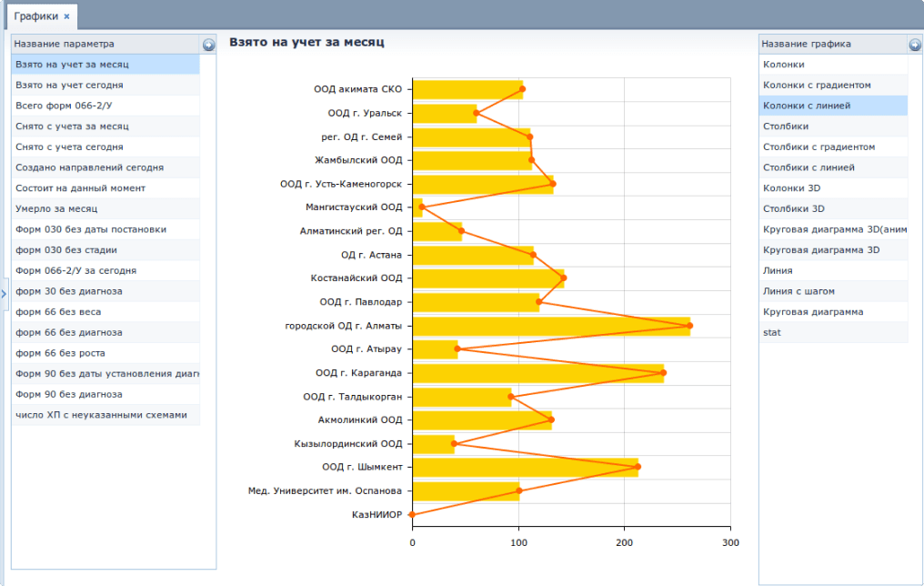Click the orange point on ООД г. Шымкент
Image resolution: width=924 pixels, height=586 pixels.
[638, 467]
